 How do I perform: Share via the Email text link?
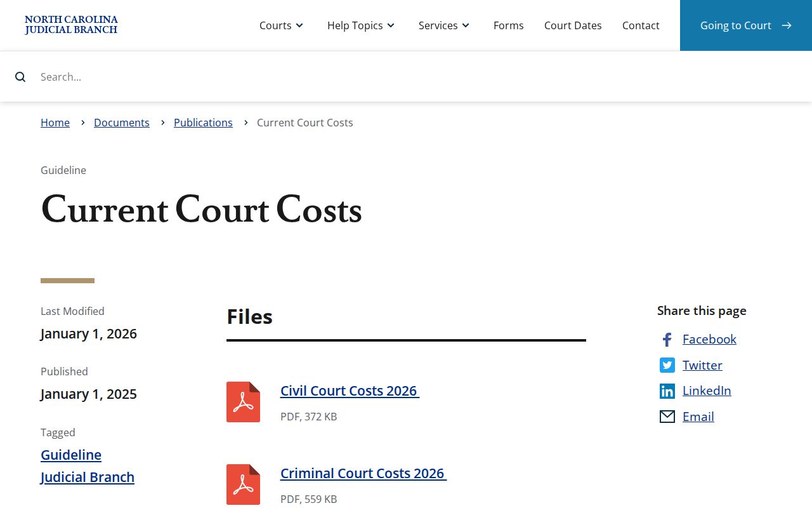(x=698, y=417)
